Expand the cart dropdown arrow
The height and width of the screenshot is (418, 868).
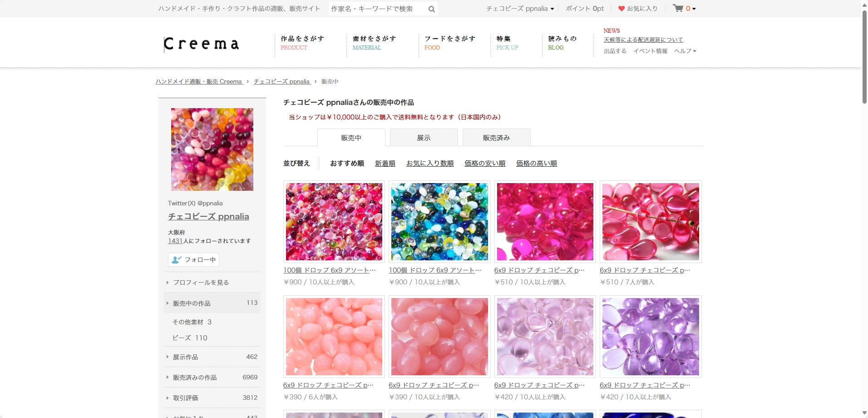[x=694, y=9]
